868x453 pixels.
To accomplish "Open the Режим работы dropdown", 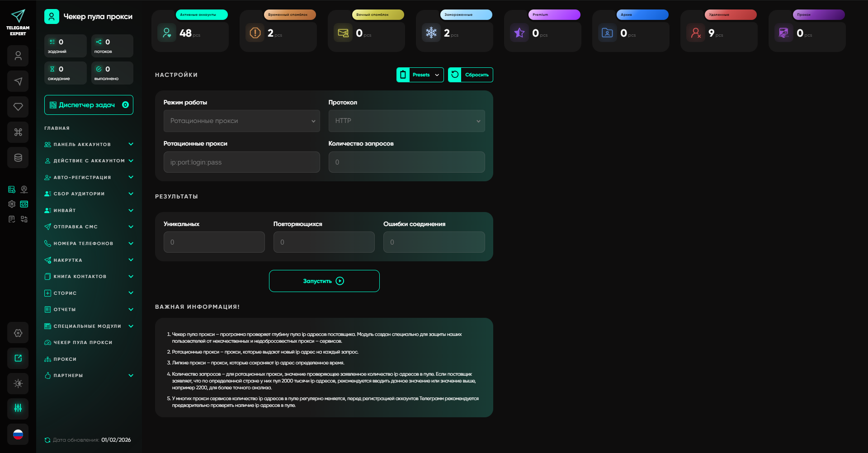I will (x=241, y=121).
